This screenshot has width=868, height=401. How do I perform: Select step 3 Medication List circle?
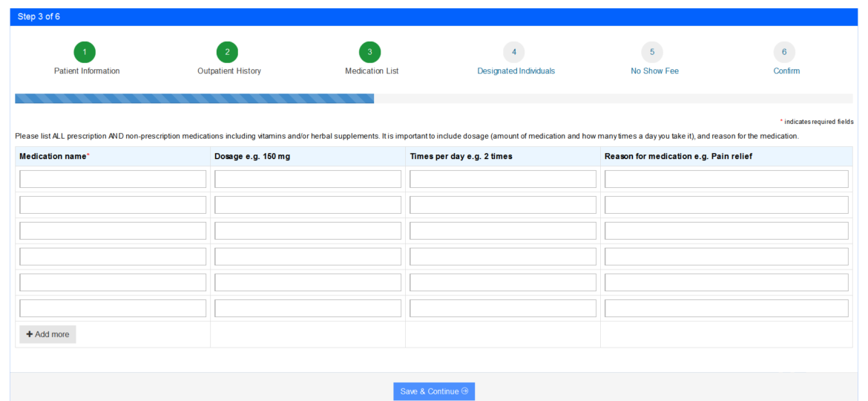point(369,52)
